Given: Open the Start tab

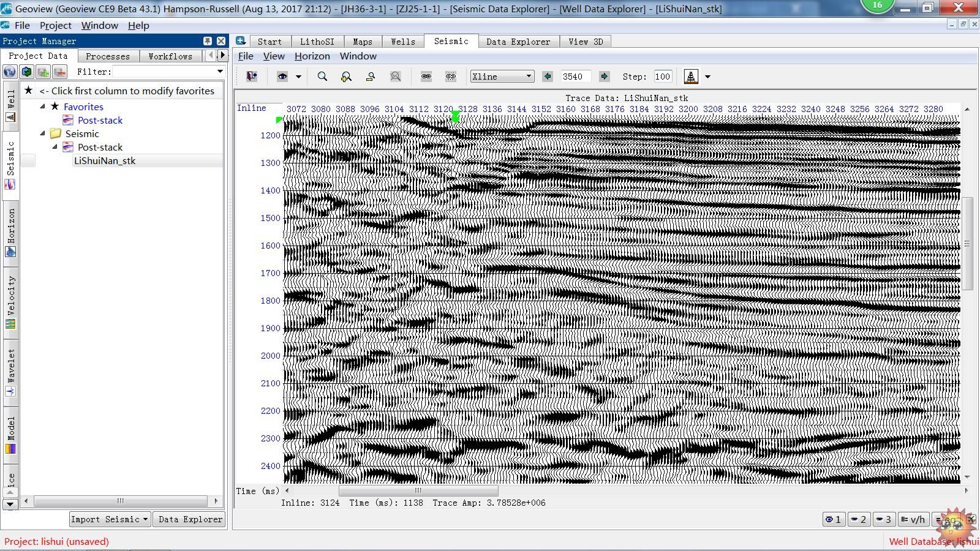Looking at the screenshot, I should (x=269, y=42).
